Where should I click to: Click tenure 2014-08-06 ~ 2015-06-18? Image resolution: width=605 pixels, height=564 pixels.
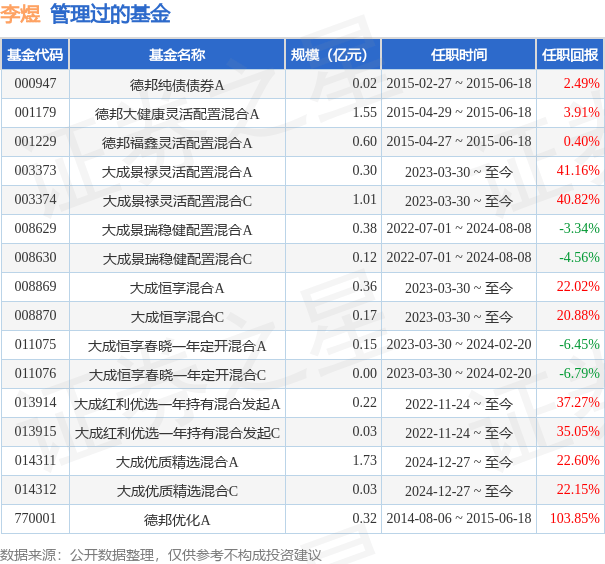coord(459,518)
